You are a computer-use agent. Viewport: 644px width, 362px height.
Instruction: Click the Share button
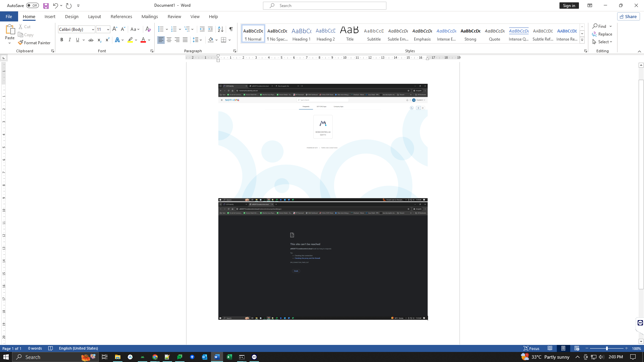[628, 16]
